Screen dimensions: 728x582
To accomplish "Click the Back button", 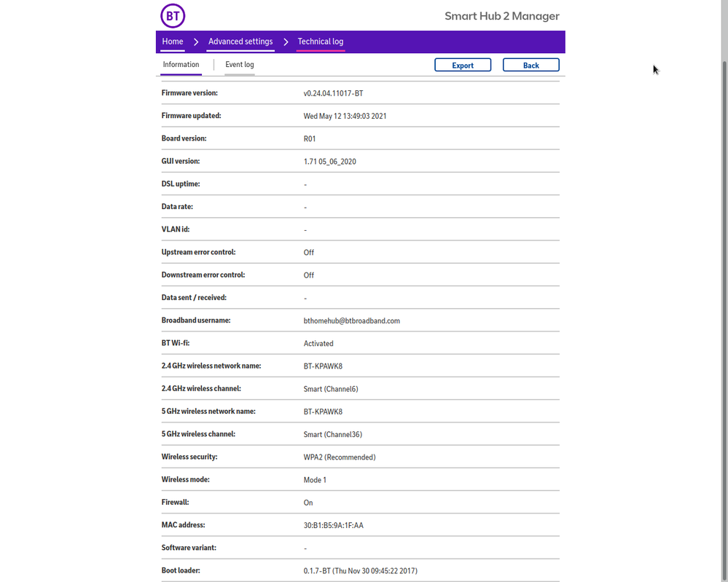I will 531,66.
